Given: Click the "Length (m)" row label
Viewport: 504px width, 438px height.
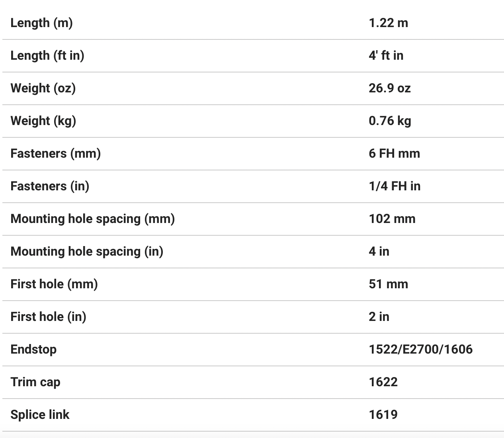Looking at the screenshot, I should click(x=41, y=23).
